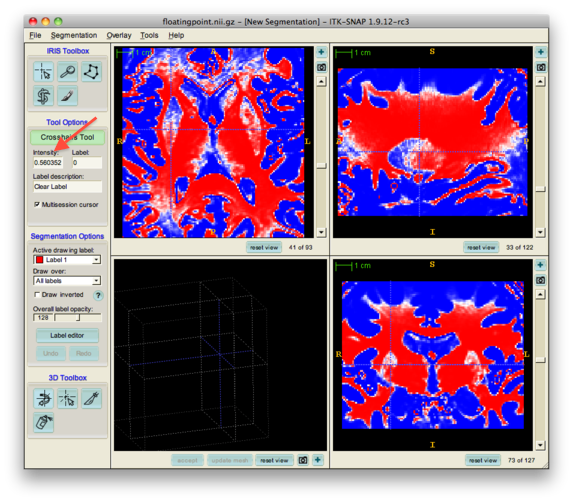Enable the Draw inverted checkbox
Viewport: 573px width, 502px height.
pos(37,294)
